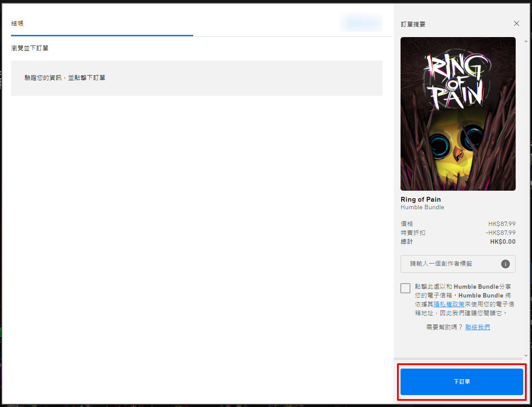This screenshot has height=407, width=532.
Task: Click the Ring of Pain cover thumbnail
Action: tap(458, 114)
